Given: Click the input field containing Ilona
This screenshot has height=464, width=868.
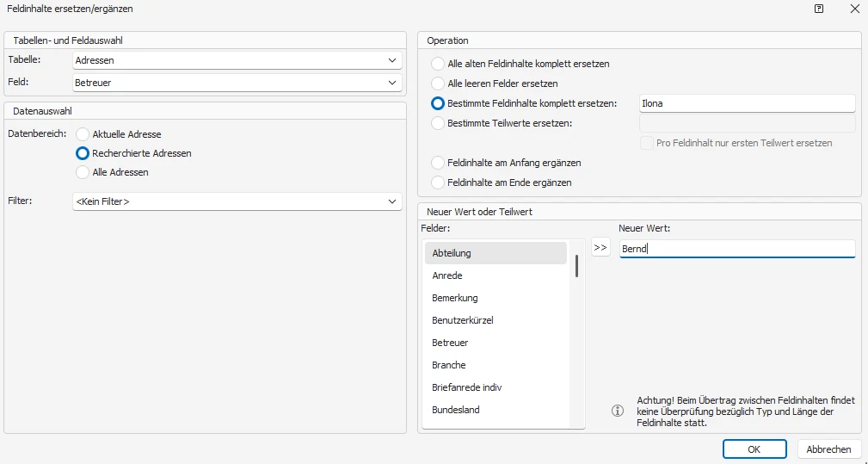Looking at the screenshot, I should pyautogui.click(x=748, y=103).
